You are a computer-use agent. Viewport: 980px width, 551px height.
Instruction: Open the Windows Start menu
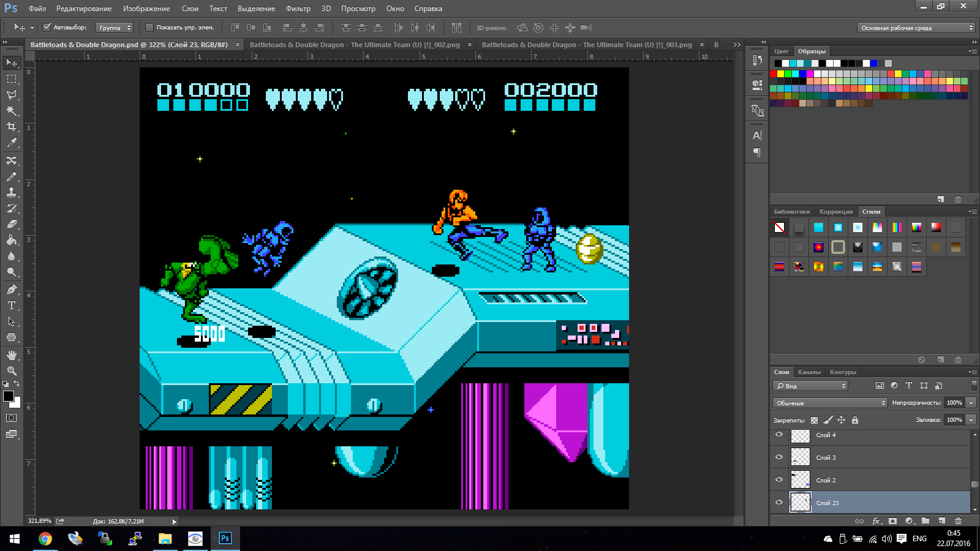pos(15,539)
